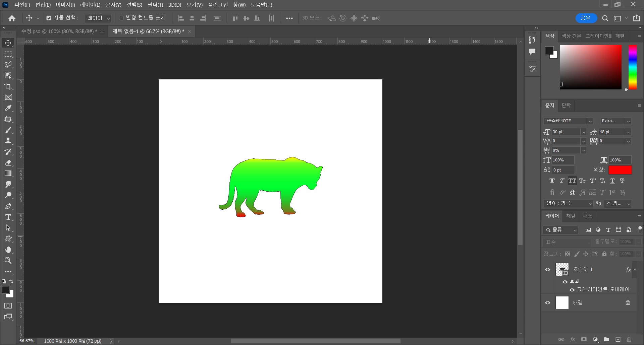Open the 레이어 auto-select dropdown
644x345 pixels.
point(98,18)
